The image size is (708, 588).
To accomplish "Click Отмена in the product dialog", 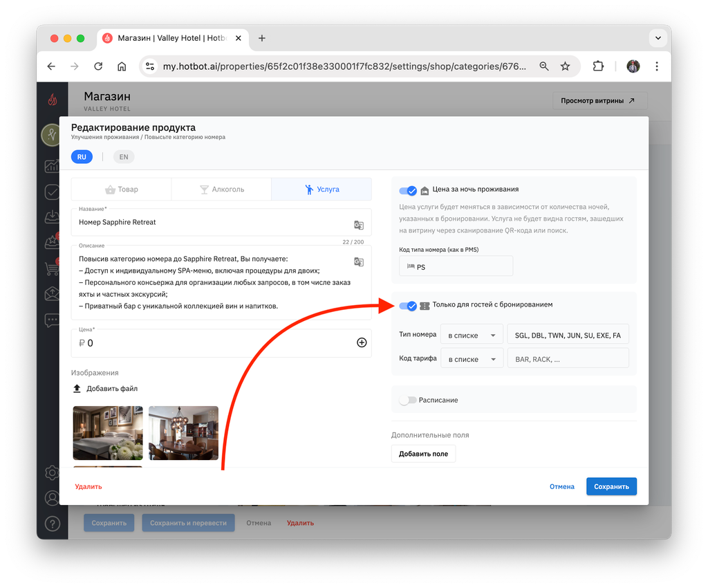I will pyautogui.click(x=561, y=486).
